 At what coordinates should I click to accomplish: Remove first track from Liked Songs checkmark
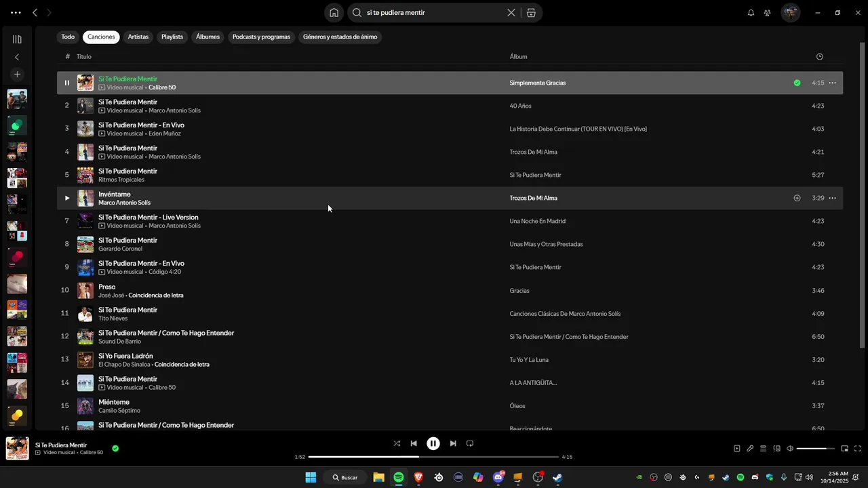[x=797, y=83]
